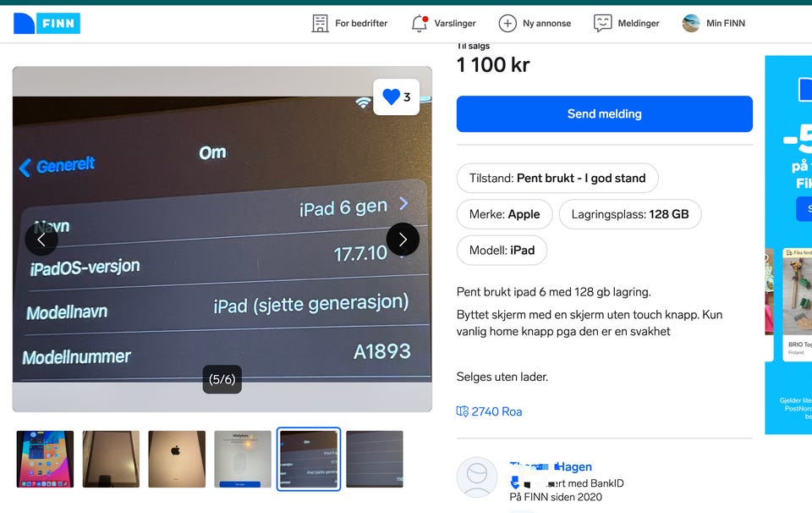
Task: Send melding to the seller
Action: pos(604,114)
